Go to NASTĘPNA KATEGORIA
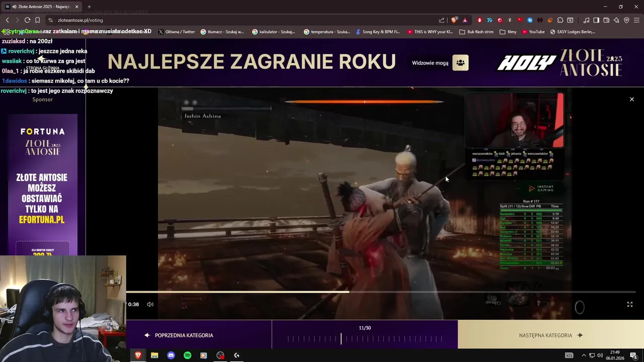This screenshot has width=644, height=362. pos(551,335)
